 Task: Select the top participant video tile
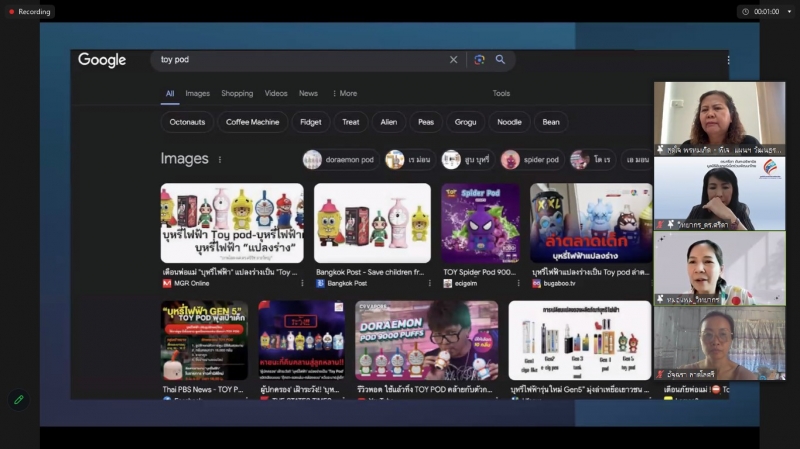[719, 118]
